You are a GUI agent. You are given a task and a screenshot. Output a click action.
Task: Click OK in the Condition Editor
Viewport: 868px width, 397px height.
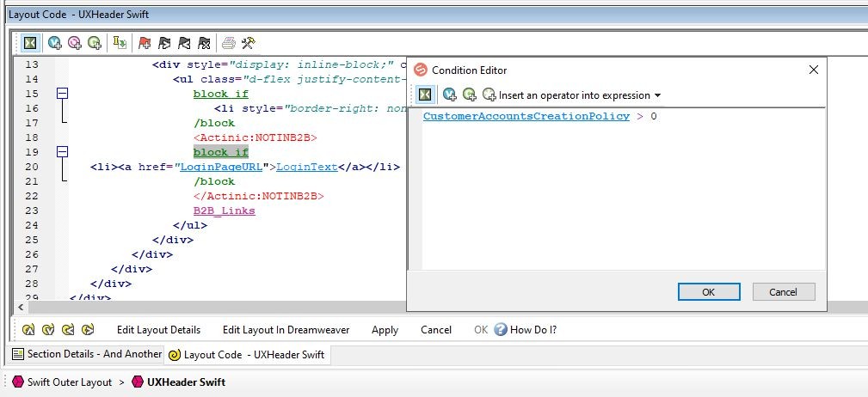coord(709,292)
